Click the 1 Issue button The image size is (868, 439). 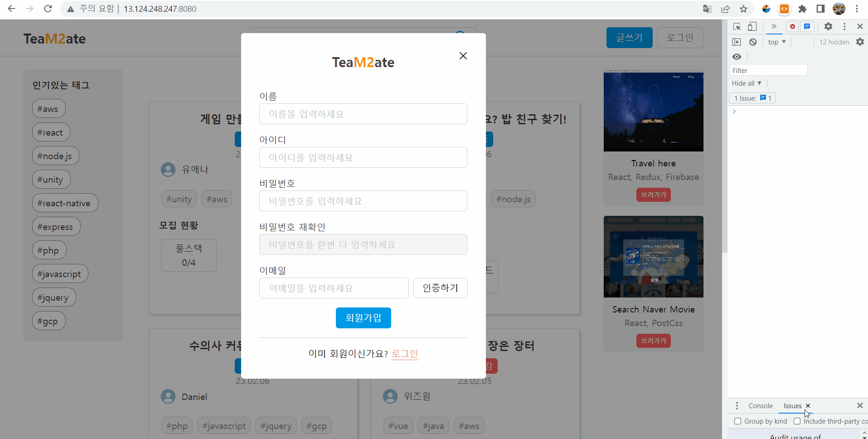pyautogui.click(x=752, y=98)
